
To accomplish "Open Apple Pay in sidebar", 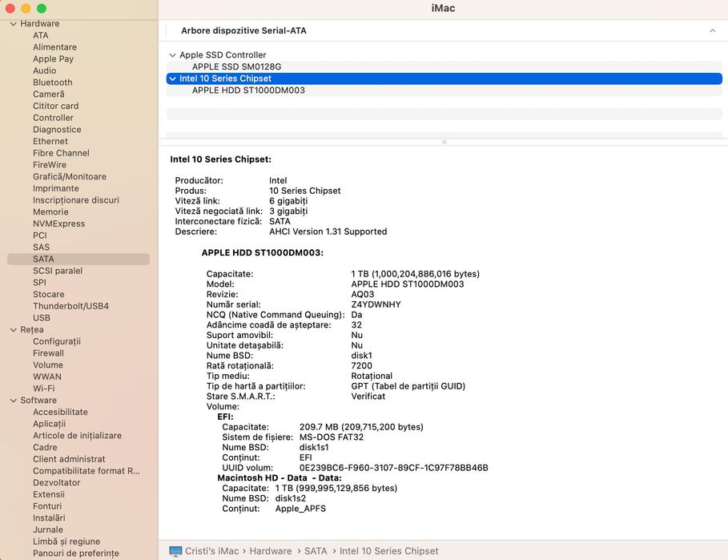I will coord(53,59).
